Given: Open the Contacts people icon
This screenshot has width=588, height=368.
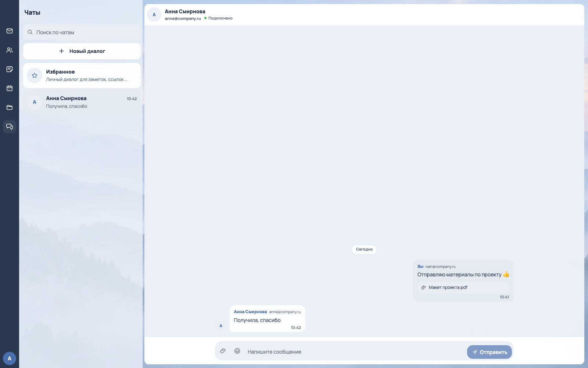Looking at the screenshot, I should click(x=10, y=50).
